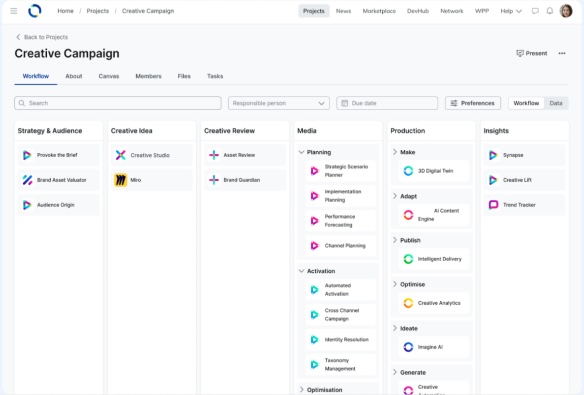This screenshot has width=584, height=395.
Task: Click into the Search field
Action: pos(118,103)
